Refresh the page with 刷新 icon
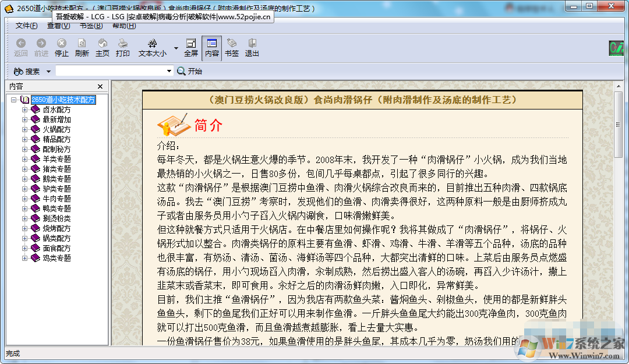This screenshot has height=364, width=629. click(82, 47)
